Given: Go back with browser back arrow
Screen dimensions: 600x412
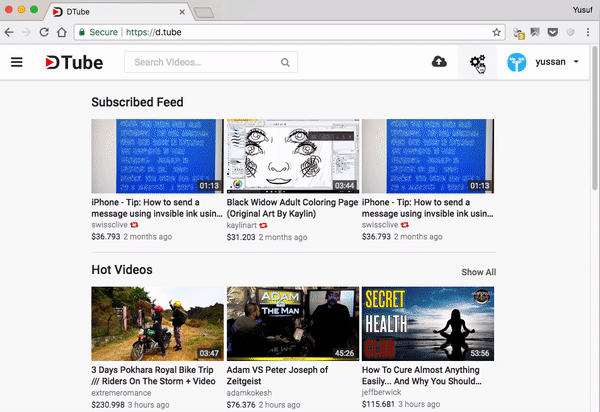Looking at the screenshot, I should tap(9, 32).
